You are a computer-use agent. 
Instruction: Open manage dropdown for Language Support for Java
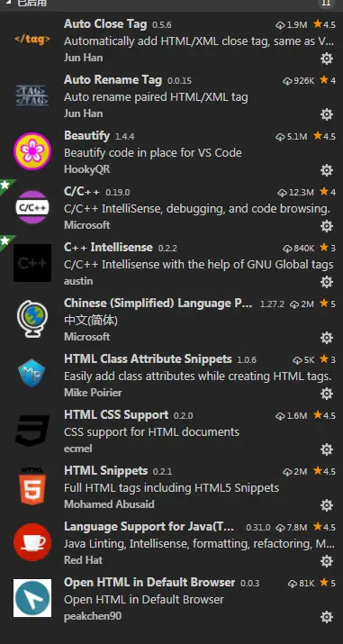327,561
